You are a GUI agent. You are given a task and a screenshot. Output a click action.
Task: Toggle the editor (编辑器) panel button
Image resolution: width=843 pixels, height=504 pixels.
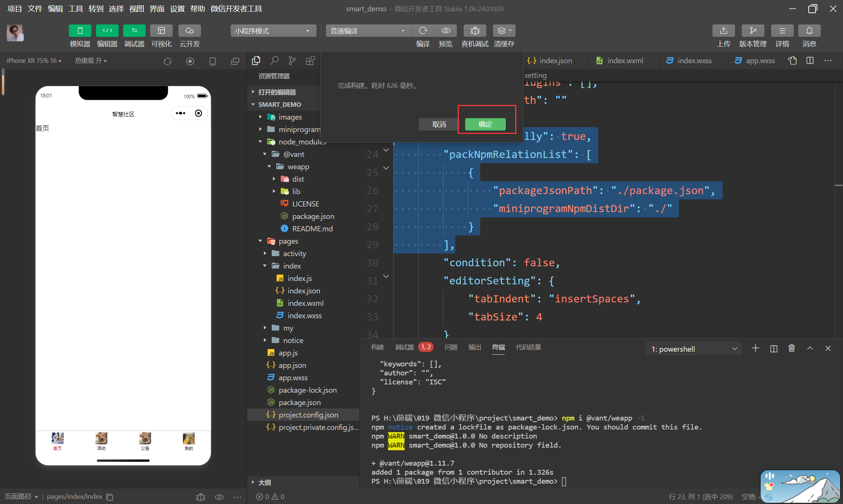(107, 31)
